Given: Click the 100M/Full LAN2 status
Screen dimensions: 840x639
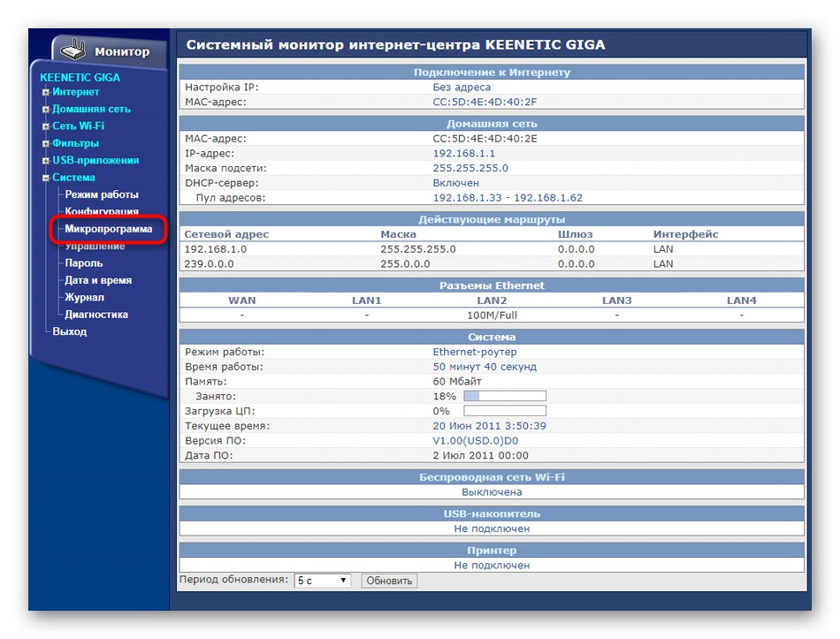Looking at the screenshot, I should (492, 316).
